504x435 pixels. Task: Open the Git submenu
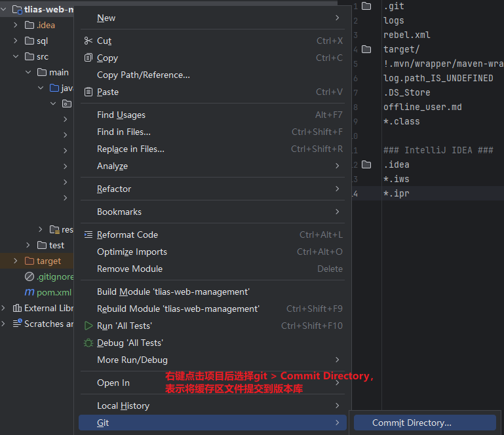[212, 423]
